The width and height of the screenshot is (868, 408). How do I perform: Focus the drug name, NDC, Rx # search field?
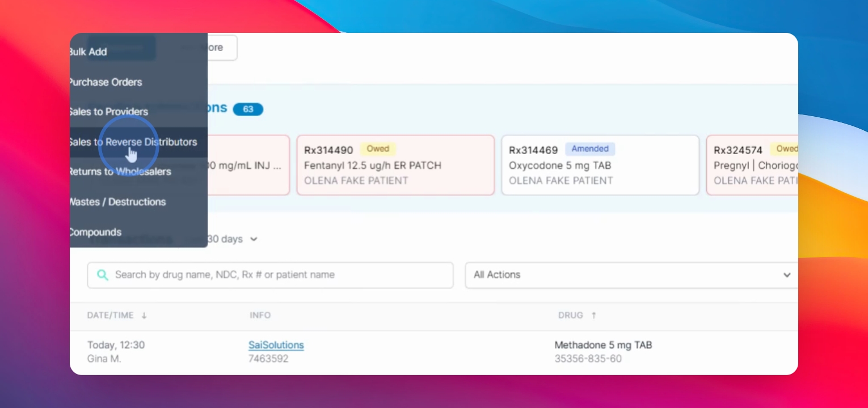point(270,275)
